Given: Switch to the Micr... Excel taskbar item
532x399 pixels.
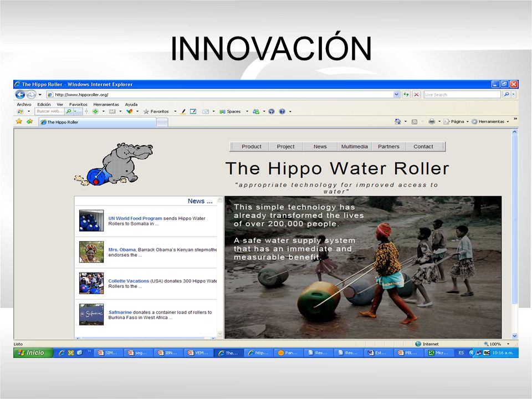Looking at the screenshot, I should pyautogui.click(x=438, y=353).
